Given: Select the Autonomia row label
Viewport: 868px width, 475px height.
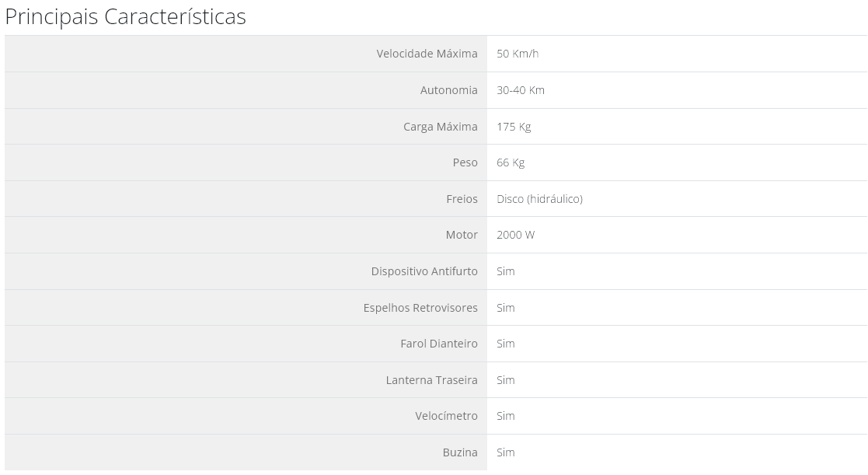Looking at the screenshot, I should pyautogui.click(x=449, y=90).
